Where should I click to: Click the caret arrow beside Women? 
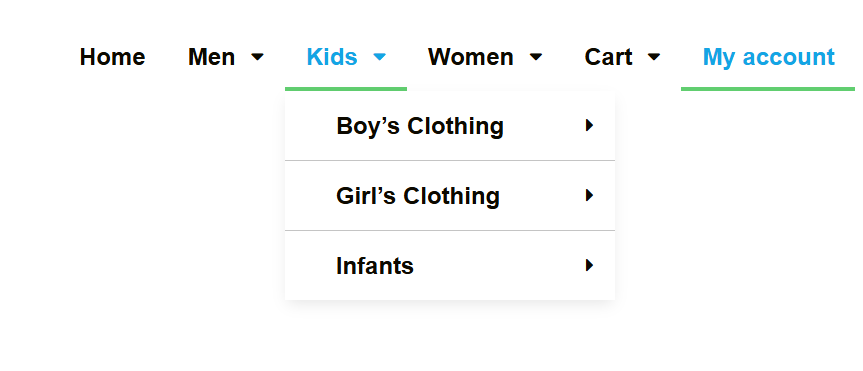point(536,57)
